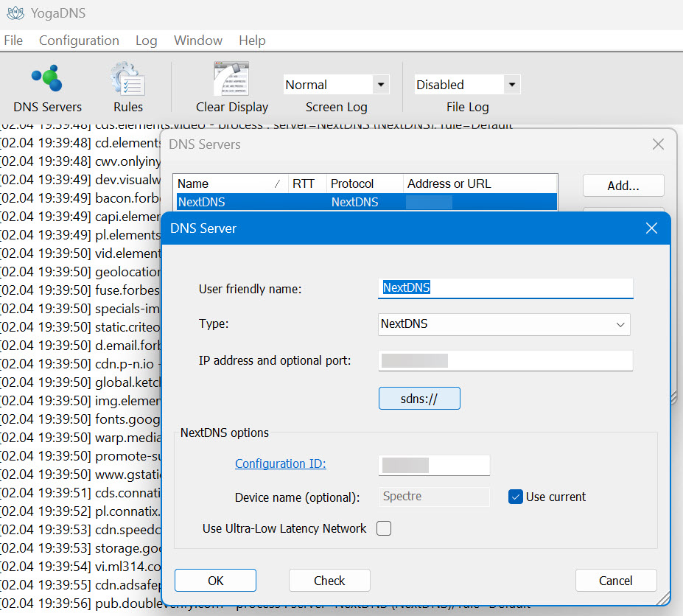
Task: Click the User friendly name field
Action: [506, 288]
